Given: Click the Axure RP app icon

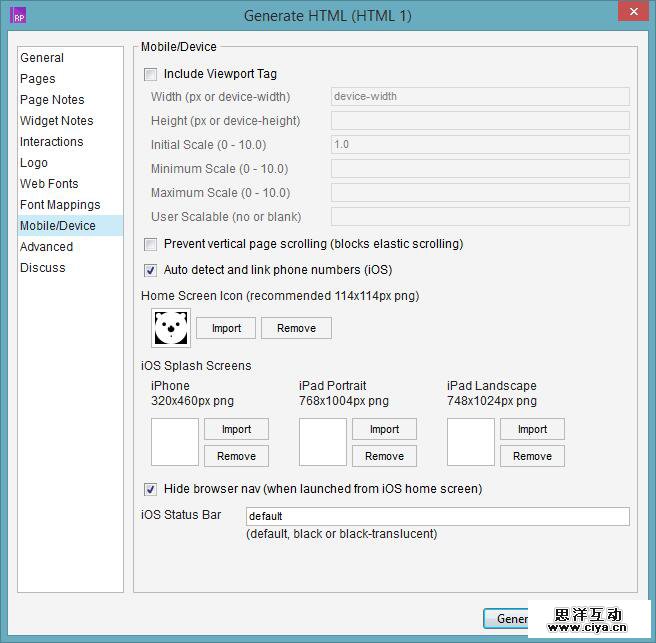Looking at the screenshot, I should point(18,15).
